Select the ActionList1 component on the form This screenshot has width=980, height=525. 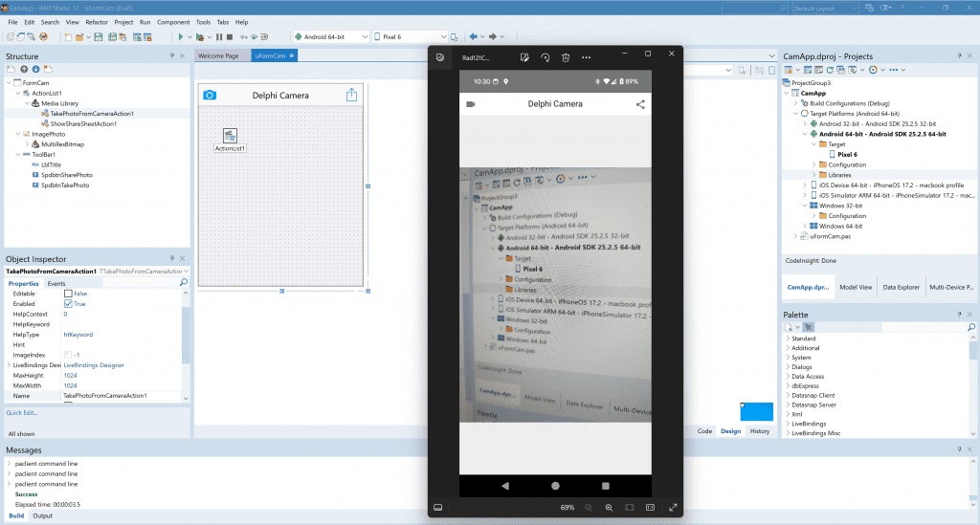230,136
